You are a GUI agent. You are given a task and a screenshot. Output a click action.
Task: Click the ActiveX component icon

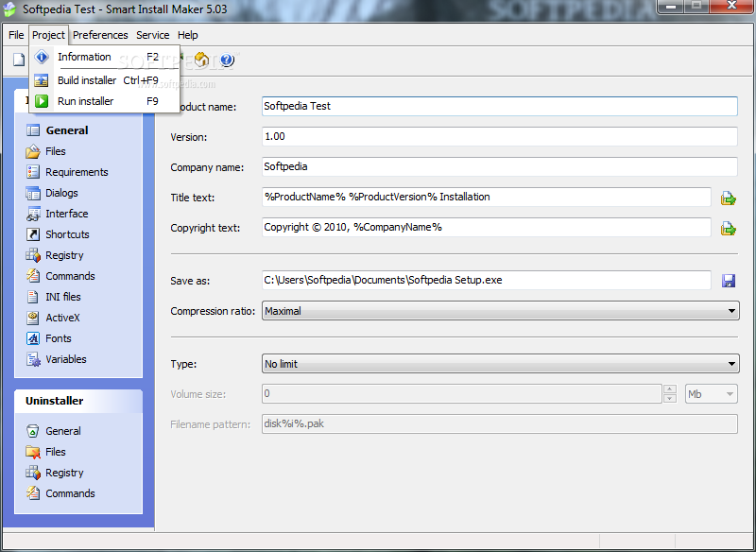click(33, 318)
